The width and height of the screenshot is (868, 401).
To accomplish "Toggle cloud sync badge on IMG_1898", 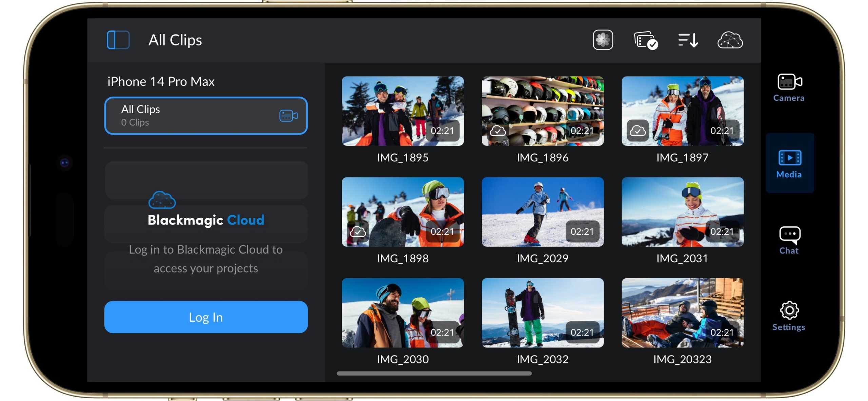I will coord(358,232).
